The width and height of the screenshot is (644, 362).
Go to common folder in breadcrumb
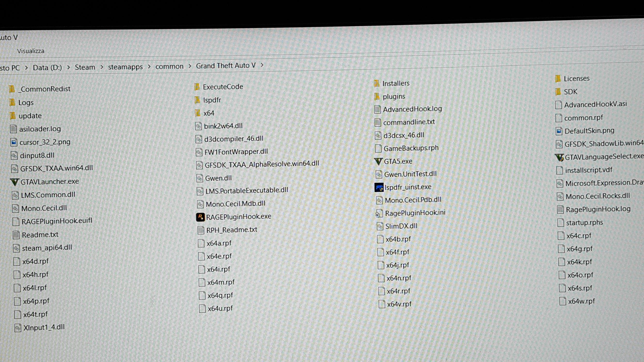pos(169,66)
